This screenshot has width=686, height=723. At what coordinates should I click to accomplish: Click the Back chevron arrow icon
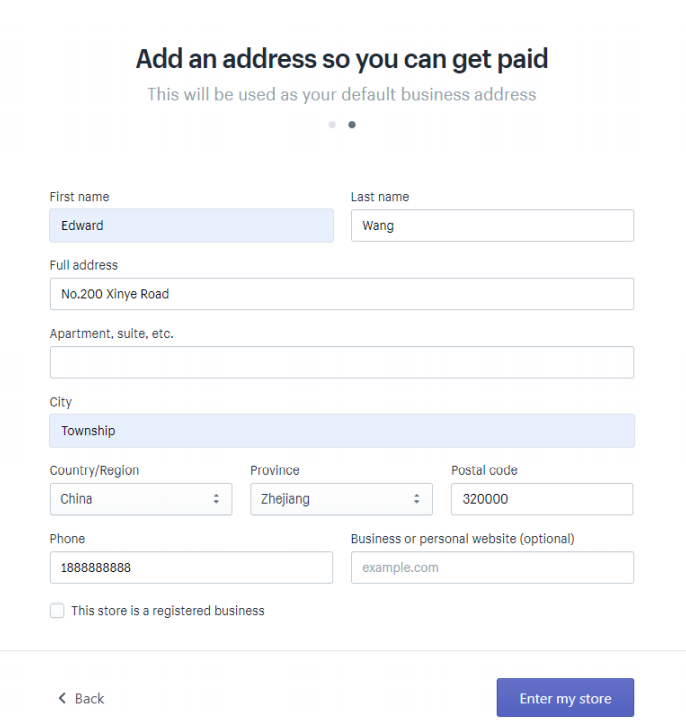pyautogui.click(x=62, y=698)
